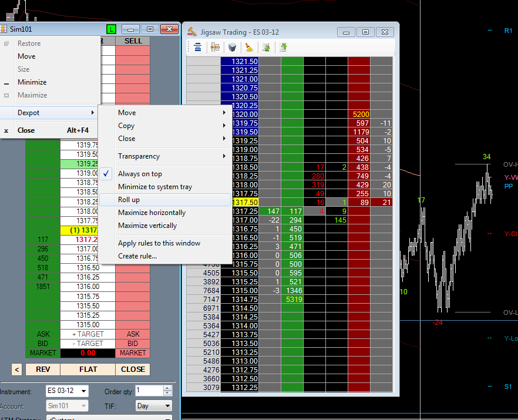
Task: Click the 1316.50 price in Sim101 ladder
Action: [x=88, y=268]
